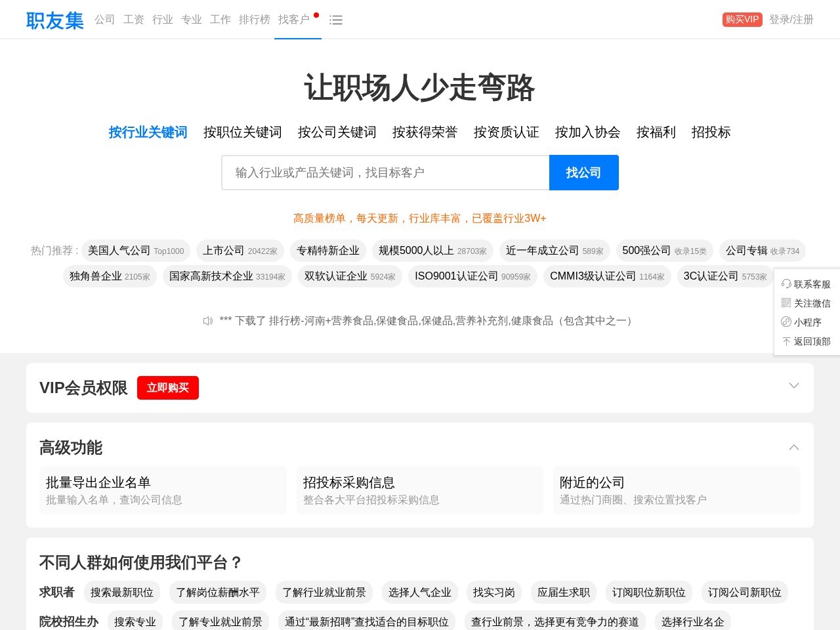
Task: Switch to the 按获得荣誉 tab
Action: coord(425,132)
